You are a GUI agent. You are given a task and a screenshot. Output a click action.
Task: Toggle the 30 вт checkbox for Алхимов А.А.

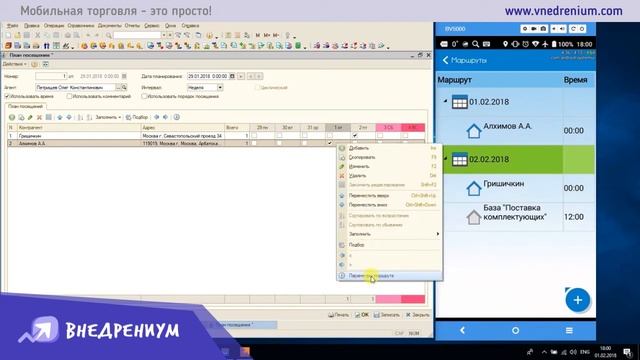[x=279, y=143]
